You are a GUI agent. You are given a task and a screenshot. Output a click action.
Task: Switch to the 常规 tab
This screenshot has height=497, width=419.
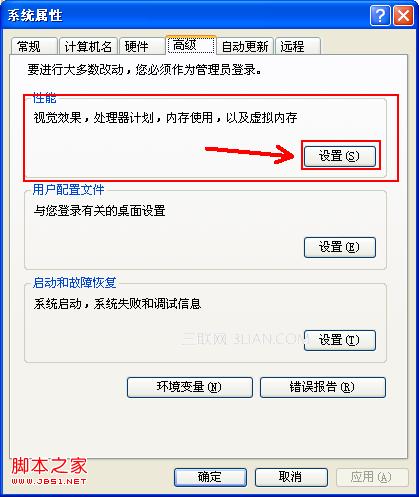34,46
